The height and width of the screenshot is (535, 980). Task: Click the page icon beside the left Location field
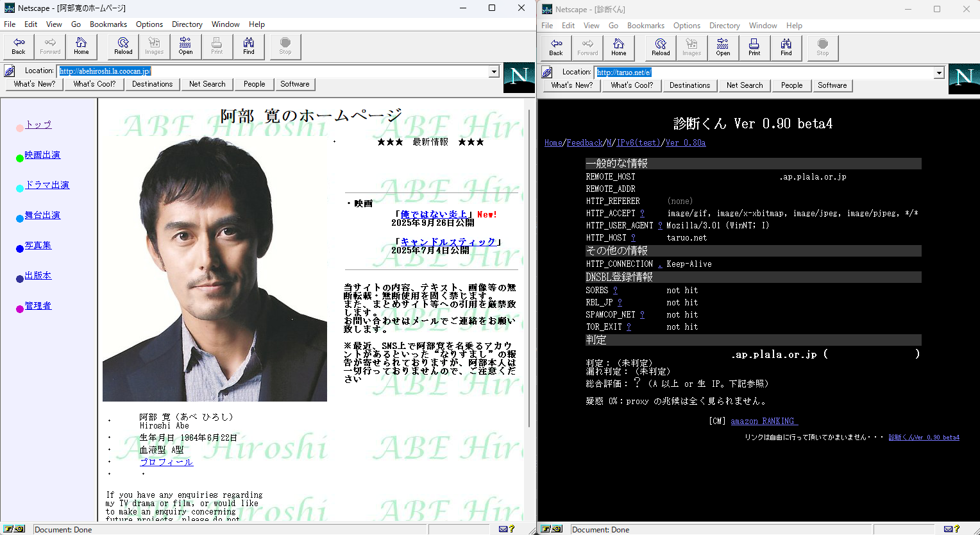pos(8,71)
